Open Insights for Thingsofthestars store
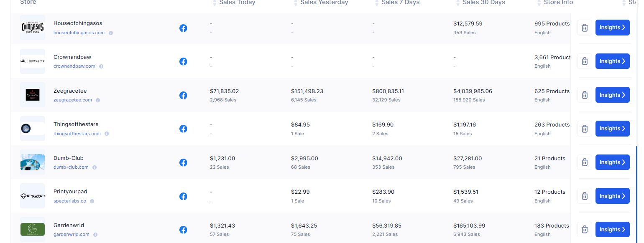Viewport: 644px width, 243px height. pos(612,129)
